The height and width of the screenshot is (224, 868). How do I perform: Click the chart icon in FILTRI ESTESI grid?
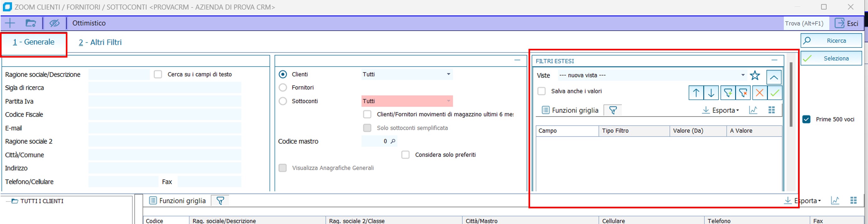[754, 110]
